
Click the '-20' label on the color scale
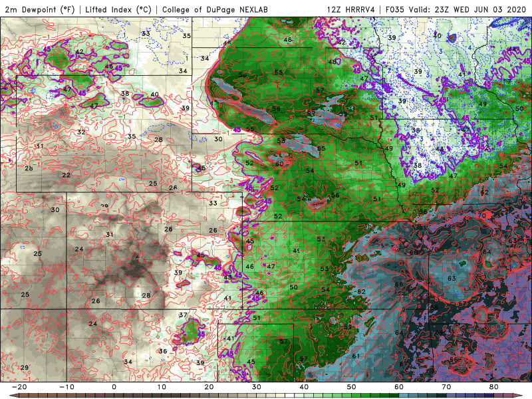(x=19, y=387)
